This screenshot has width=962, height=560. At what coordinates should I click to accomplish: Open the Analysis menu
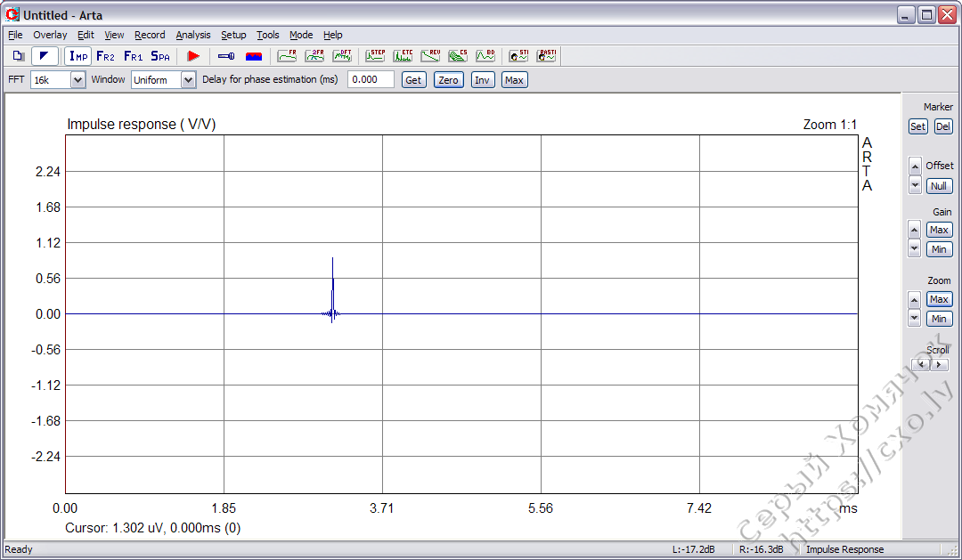pos(193,35)
